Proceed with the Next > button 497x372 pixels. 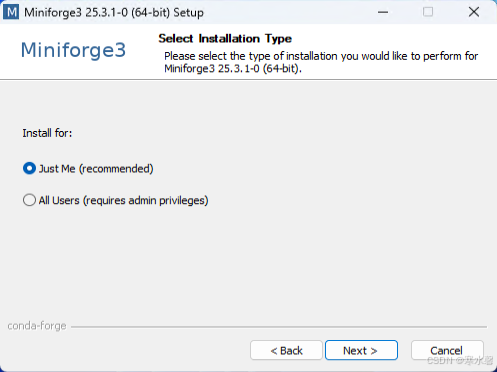361,350
